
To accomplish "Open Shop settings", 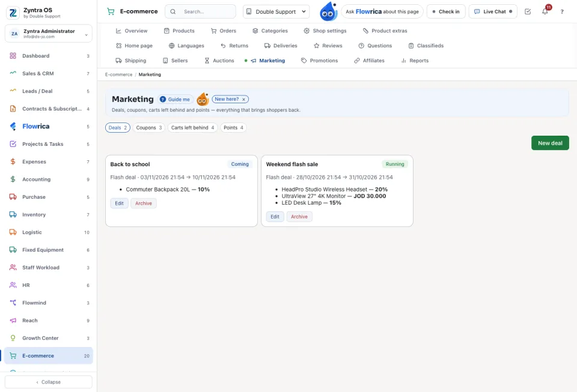I will coord(325,31).
